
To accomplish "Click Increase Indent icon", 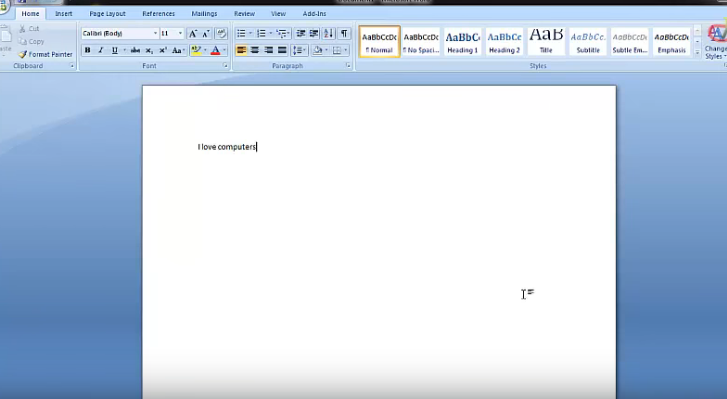I will click(x=314, y=33).
